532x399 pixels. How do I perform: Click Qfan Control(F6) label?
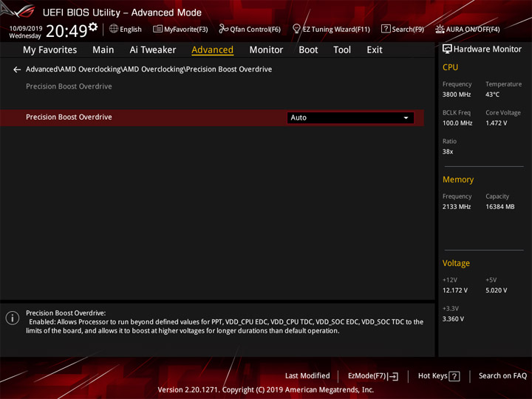point(255,29)
